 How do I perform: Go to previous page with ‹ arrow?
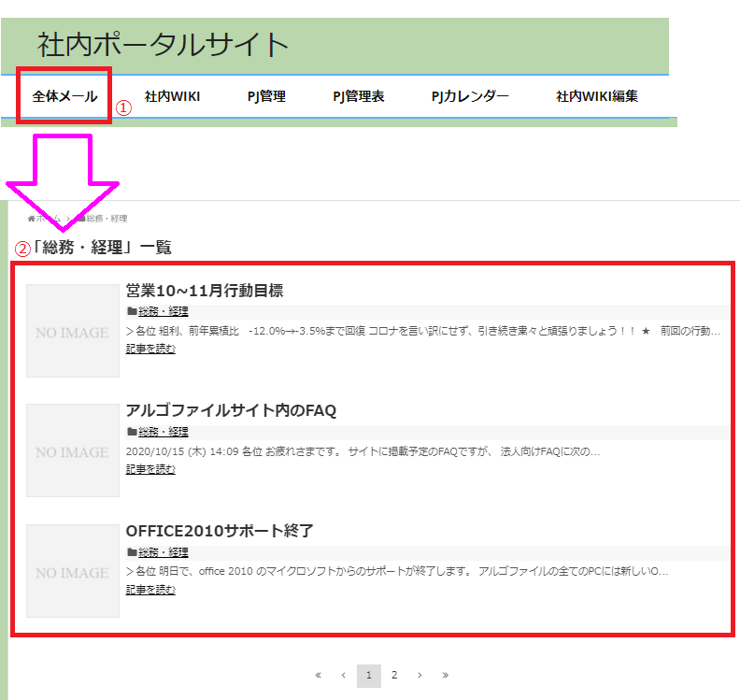point(344,675)
